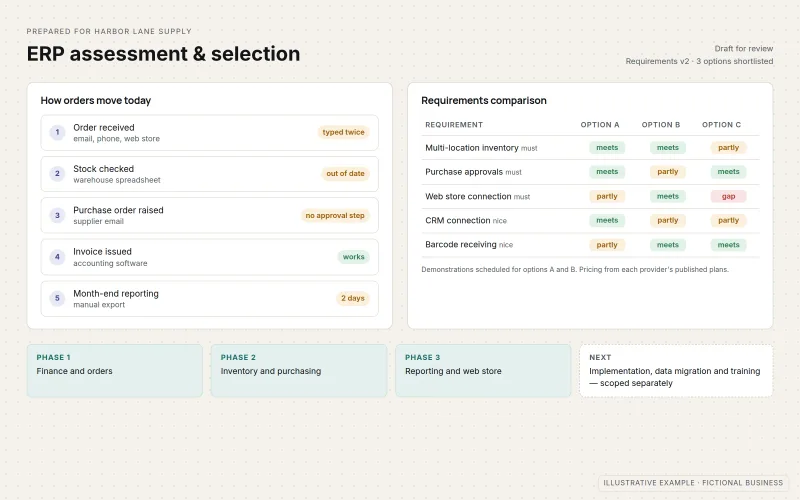Click the green 'works' badge

354,257
